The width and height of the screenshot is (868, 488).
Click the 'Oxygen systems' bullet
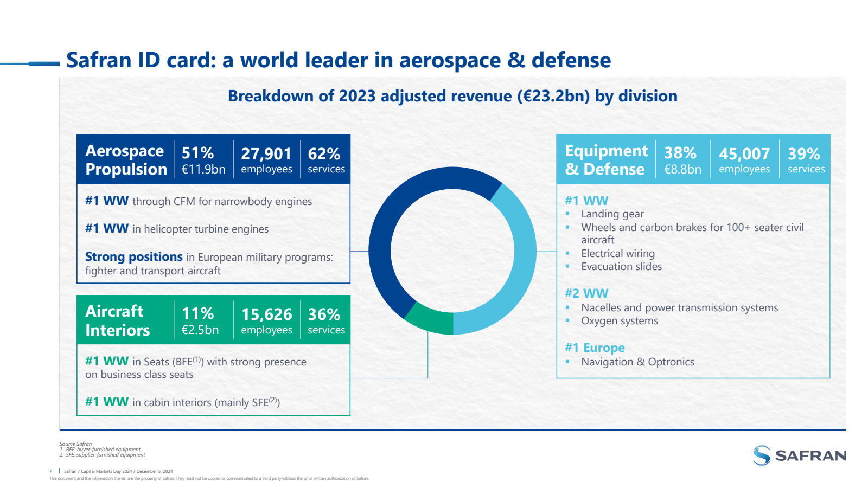click(620, 320)
